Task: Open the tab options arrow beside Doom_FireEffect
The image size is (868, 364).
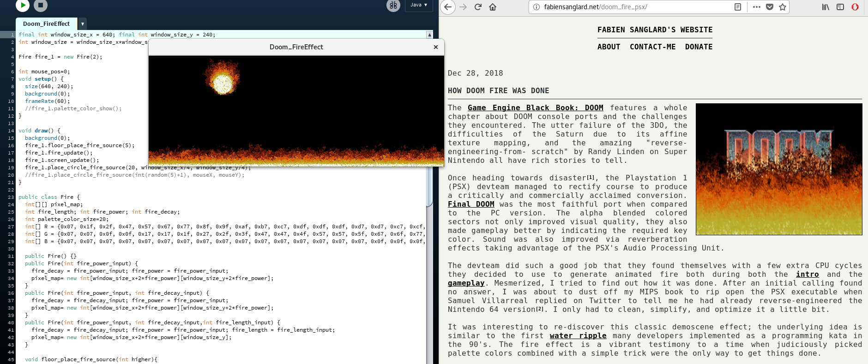Action: coord(83,24)
